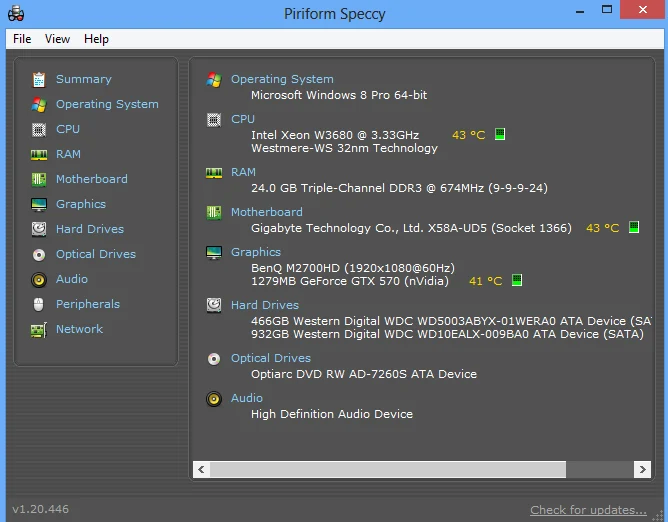Click the Motherboard icon in sidebar
This screenshot has height=522, width=668.
coord(39,179)
